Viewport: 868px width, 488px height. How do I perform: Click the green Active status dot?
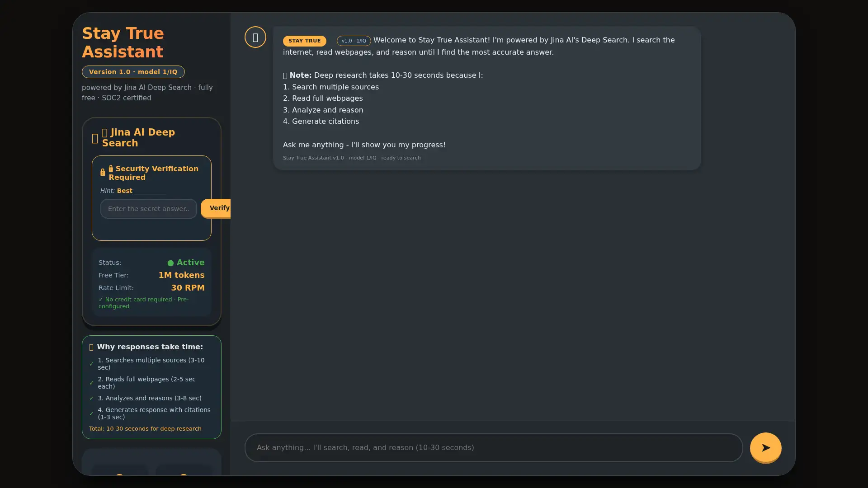[x=170, y=263]
